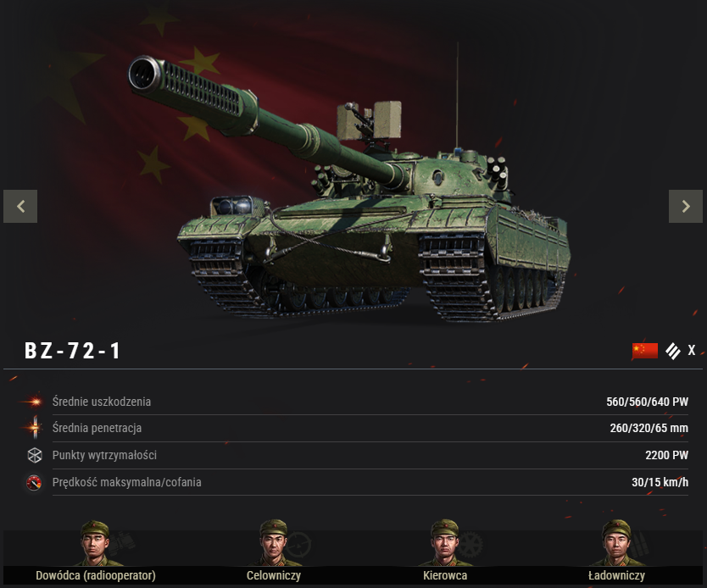Screen dimensions: 707x588
Task: Select the Kierowca driver portrait
Action: [445, 543]
